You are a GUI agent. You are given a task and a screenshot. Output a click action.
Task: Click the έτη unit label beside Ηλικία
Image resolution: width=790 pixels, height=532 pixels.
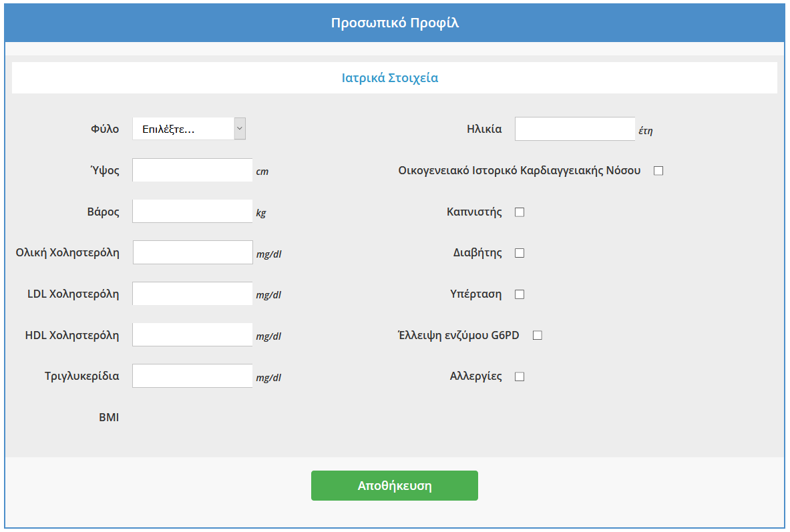[645, 131]
